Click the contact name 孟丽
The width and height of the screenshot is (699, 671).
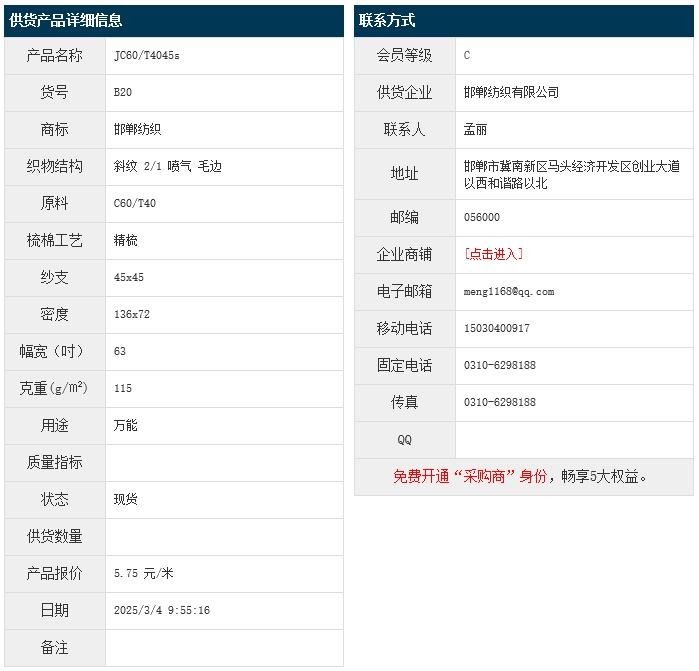(x=476, y=130)
